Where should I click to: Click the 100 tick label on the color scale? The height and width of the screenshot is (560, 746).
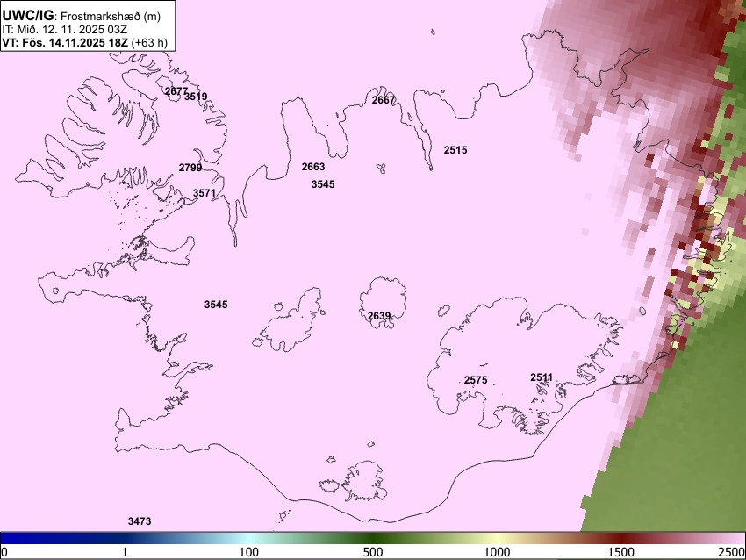pos(248,552)
